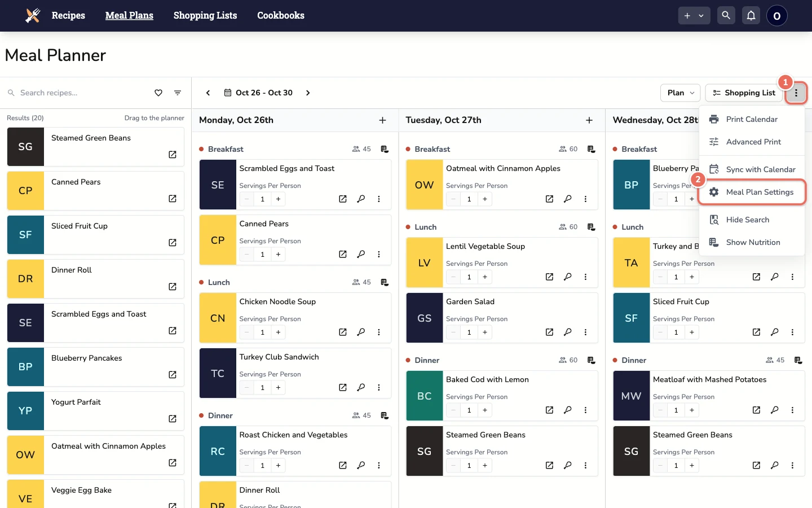Open the three-dot meal planner options menu
Screen dimensions: 812x508
point(796,93)
